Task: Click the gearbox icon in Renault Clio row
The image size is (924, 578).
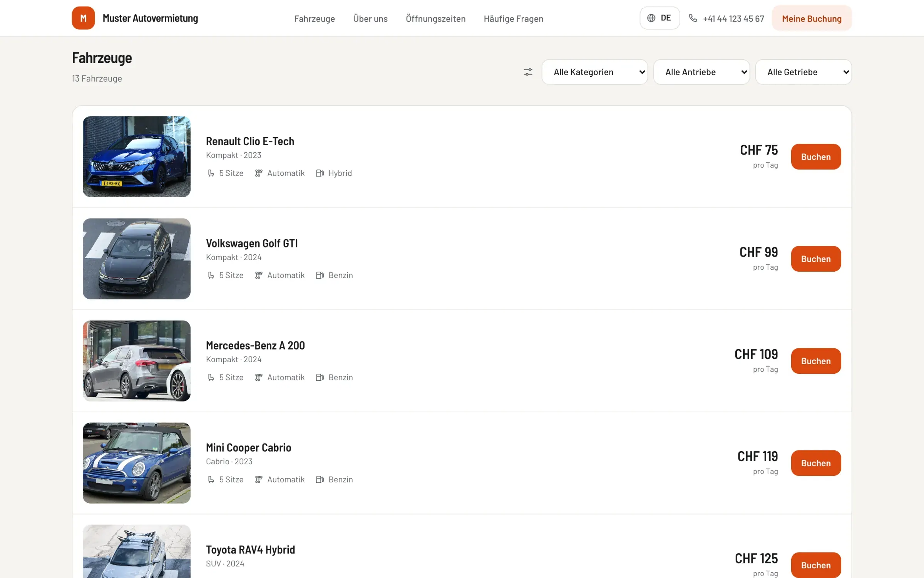Action: coord(259,173)
